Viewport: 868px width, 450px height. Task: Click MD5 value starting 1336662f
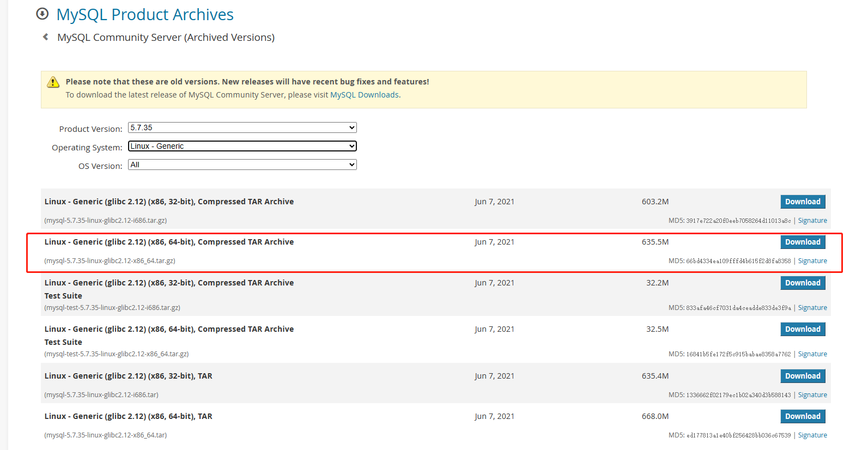738,395
